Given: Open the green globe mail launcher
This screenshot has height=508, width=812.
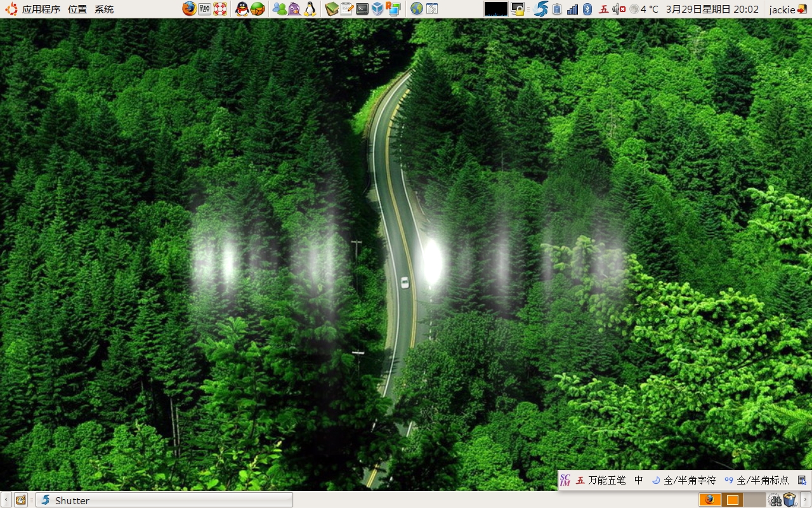Looking at the screenshot, I should [258, 9].
